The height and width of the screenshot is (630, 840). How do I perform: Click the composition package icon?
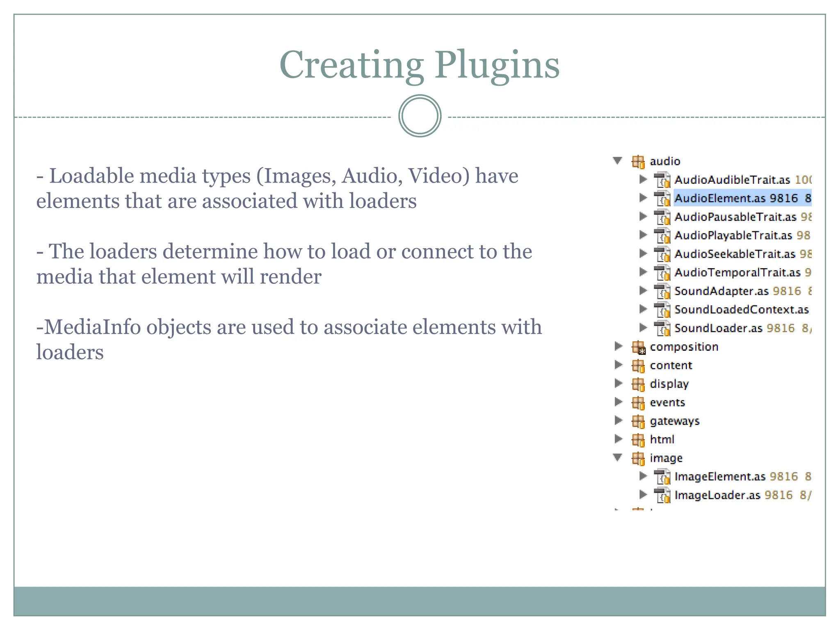tap(638, 347)
